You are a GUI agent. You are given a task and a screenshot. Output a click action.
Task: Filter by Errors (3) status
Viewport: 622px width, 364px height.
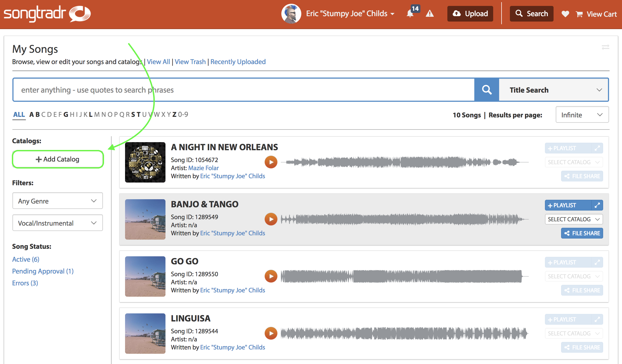(25, 283)
